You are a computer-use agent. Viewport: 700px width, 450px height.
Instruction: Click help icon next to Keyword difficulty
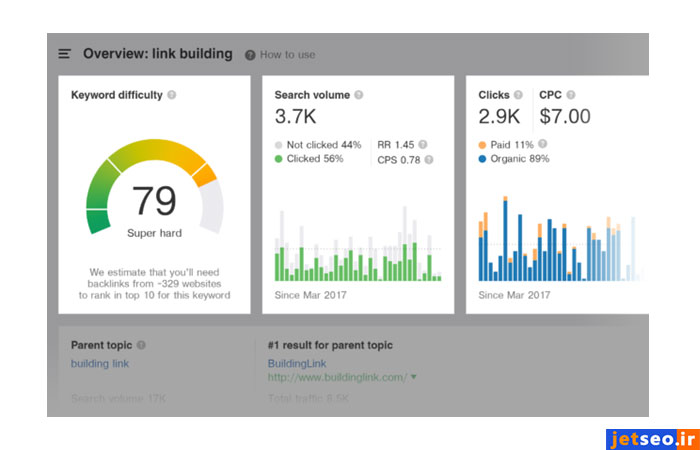(x=172, y=95)
